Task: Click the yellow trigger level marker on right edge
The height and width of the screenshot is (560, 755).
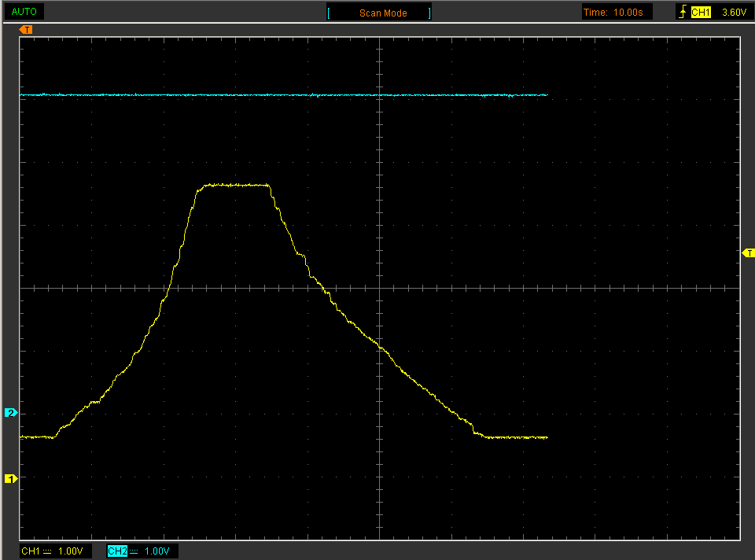Action: pos(748,252)
